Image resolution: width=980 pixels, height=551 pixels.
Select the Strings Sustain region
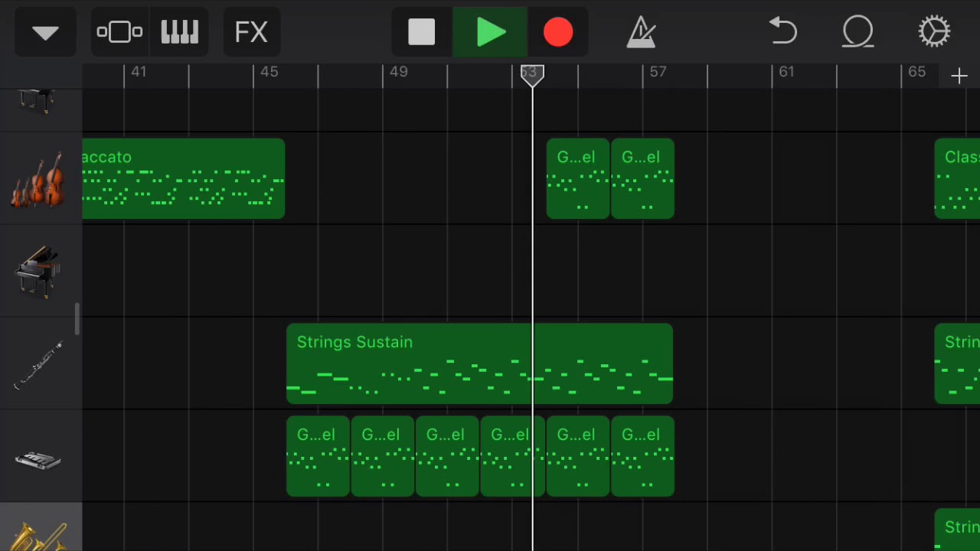[x=480, y=364]
